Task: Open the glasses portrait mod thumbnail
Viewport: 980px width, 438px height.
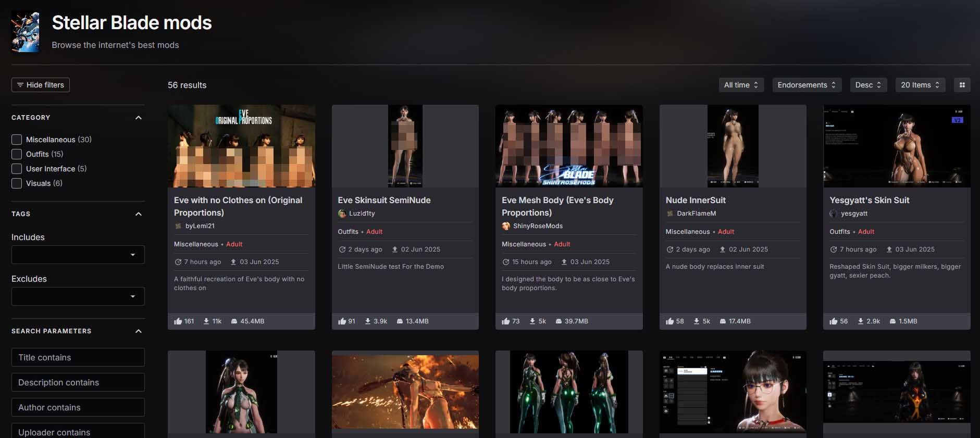Action: [x=733, y=392]
